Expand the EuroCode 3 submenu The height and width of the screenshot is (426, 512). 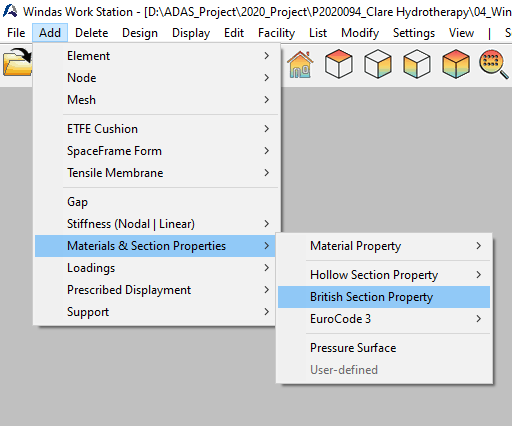pos(384,319)
